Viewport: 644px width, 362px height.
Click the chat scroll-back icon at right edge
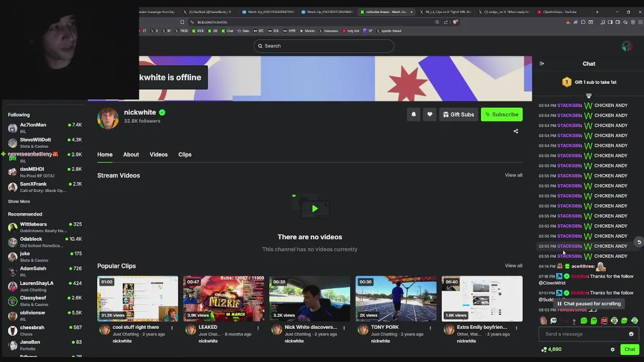(x=639, y=242)
